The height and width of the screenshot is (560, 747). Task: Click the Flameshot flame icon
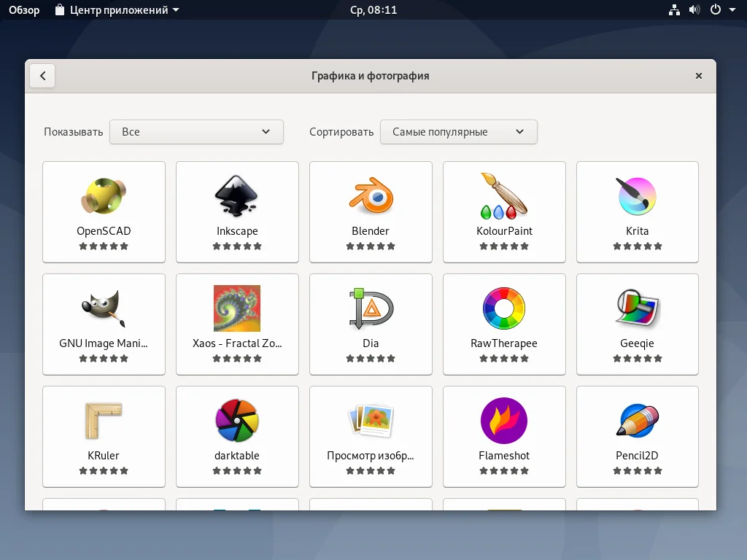click(x=504, y=420)
